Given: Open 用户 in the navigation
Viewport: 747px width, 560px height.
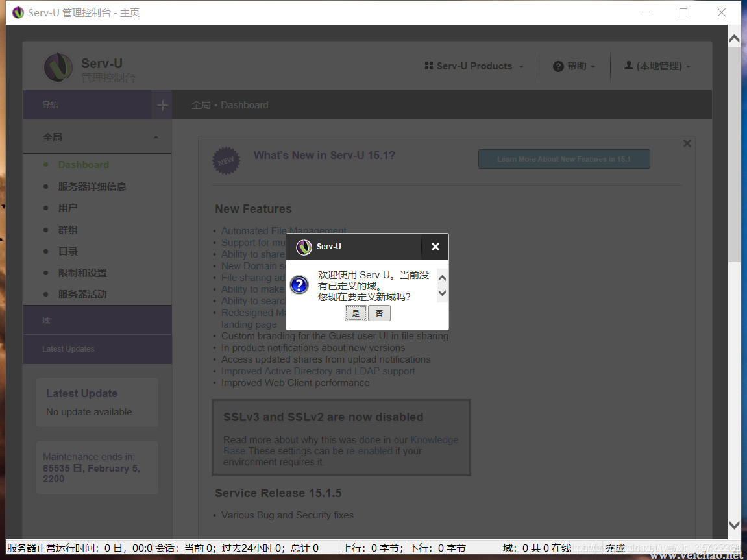Looking at the screenshot, I should 67,208.
